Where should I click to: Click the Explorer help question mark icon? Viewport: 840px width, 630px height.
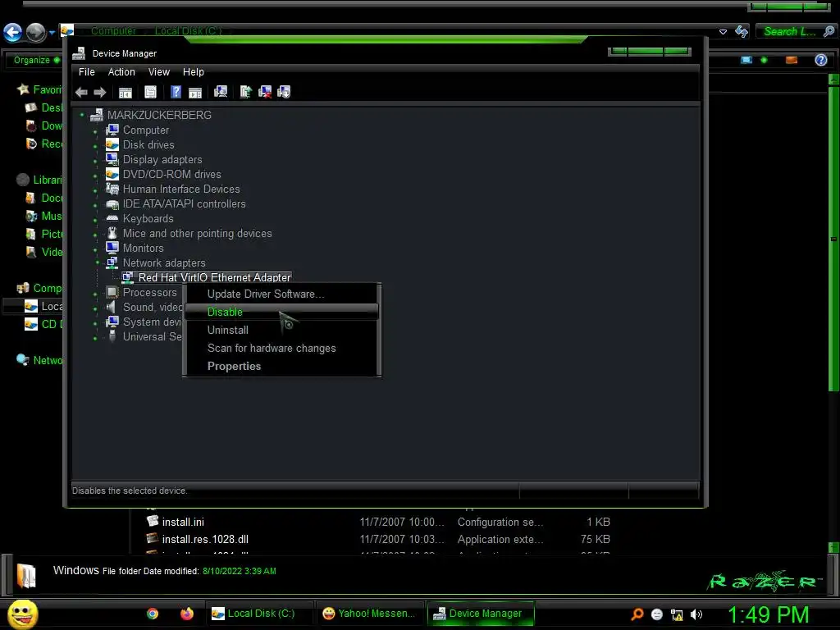coord(820,60)
